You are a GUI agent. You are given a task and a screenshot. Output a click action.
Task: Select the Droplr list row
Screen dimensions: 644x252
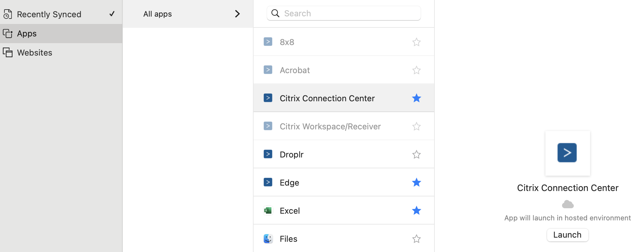[344, 154]
